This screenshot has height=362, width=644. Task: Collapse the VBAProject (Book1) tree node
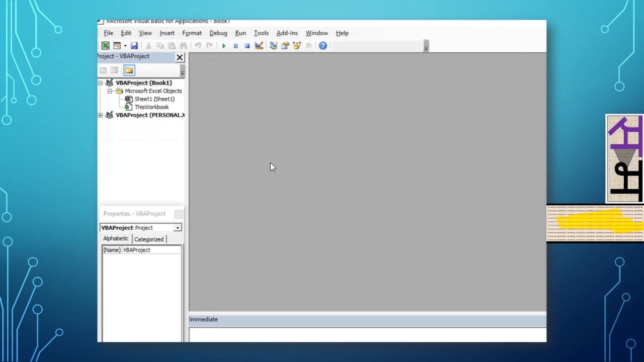click(101, 83)
